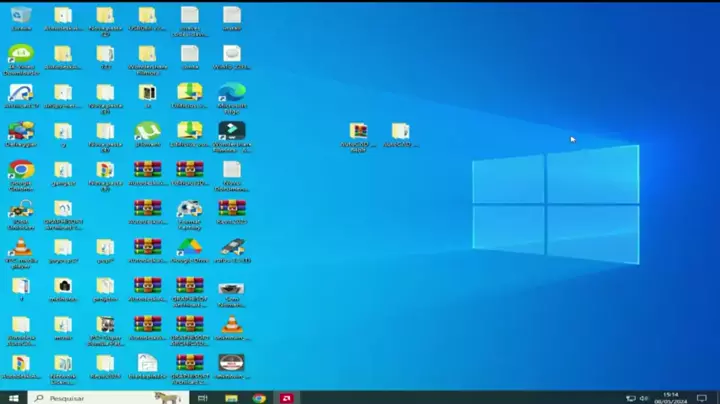The image size is (720, 404).
Task: Click the Chrome icon on the taskbar
Action: tap(259, 397)
